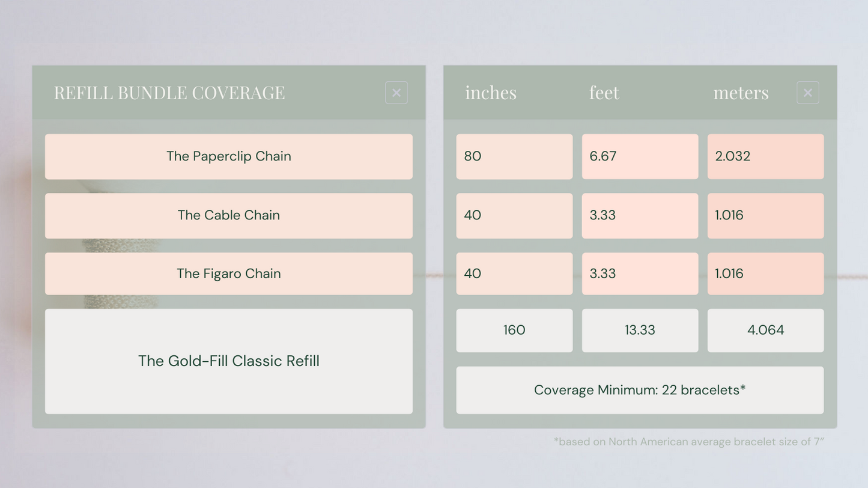Select the 80 inches Paperclip cell
Image resolution: width=868 pixels, height=488 pixels.
click(x=514, y=156)
